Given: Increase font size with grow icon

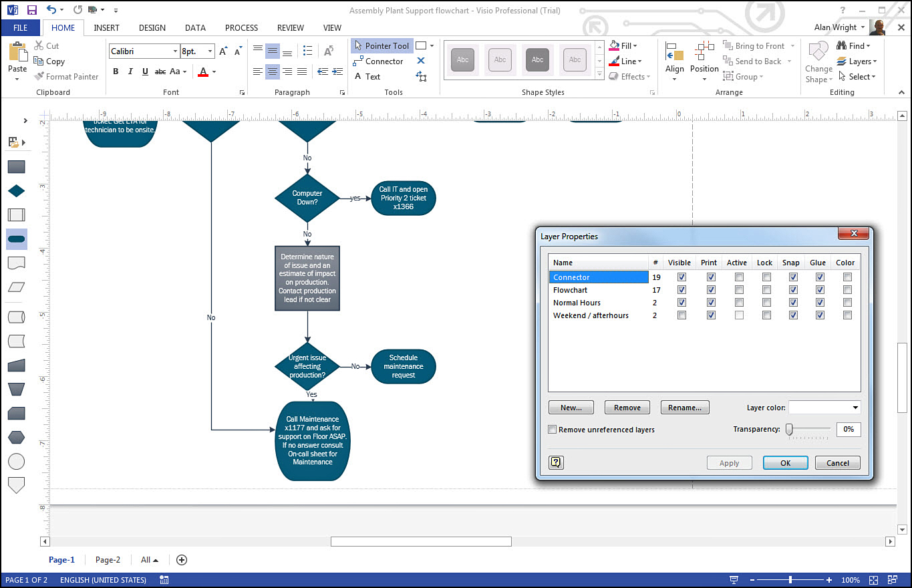Looking at the screenshot, I should (x=224, y=51).
